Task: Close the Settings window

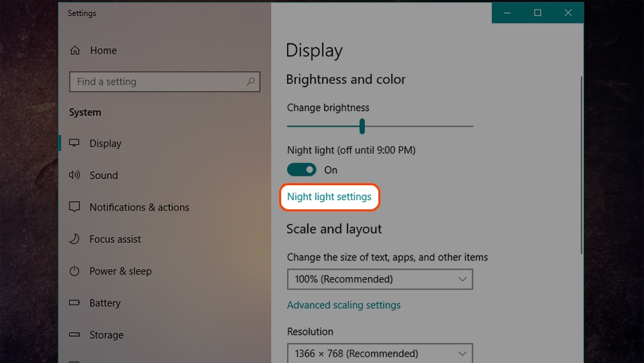Action: pyautogui.click(x=568, y=13)
